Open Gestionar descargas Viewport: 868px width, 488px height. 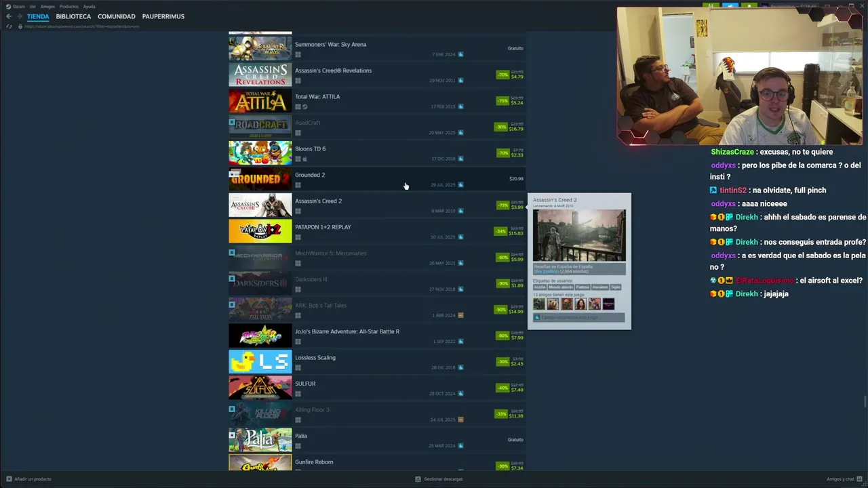click(x=443, y=479)
